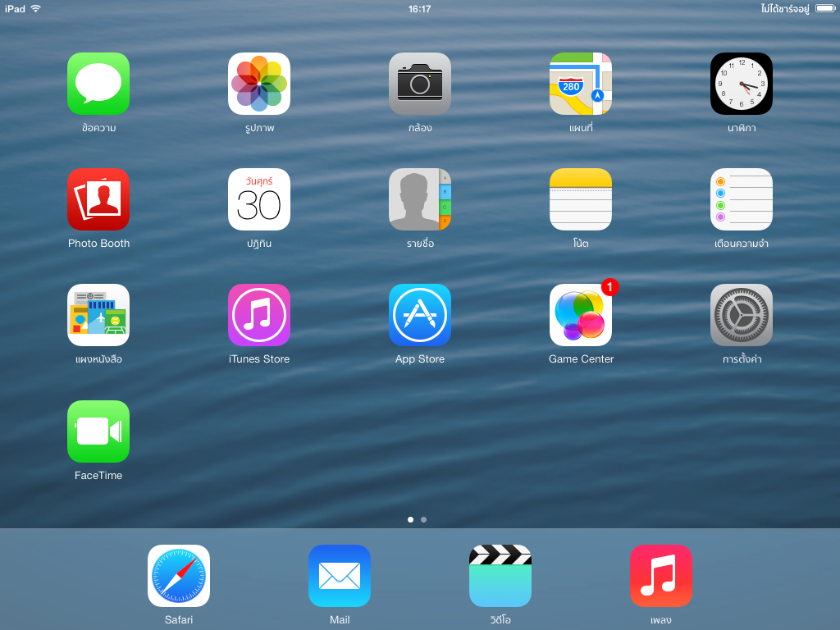
Task: Tap the 16:17 clock in status bar
Action: (419, 8)
